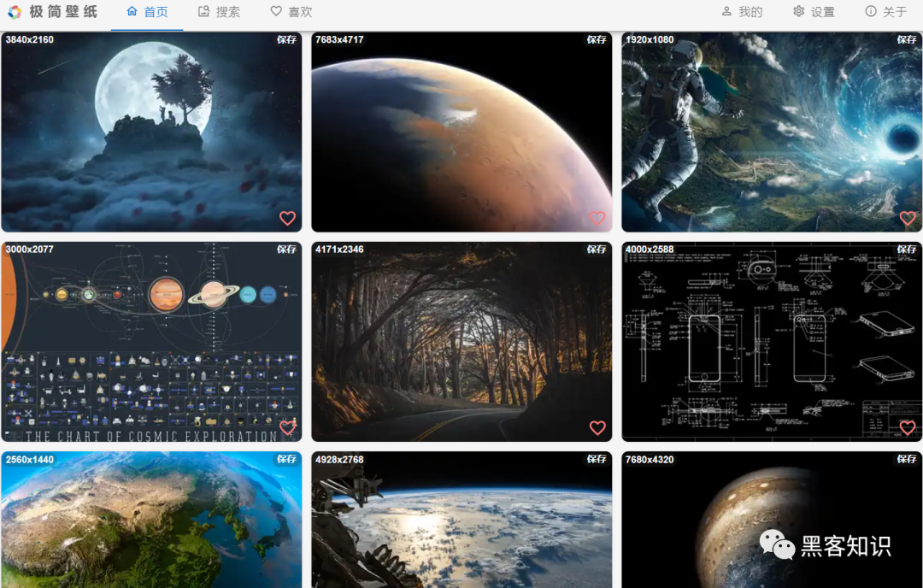923x588 pixels.
Task: Click the 4000x2588 resolution label
Action: (650, 250)
